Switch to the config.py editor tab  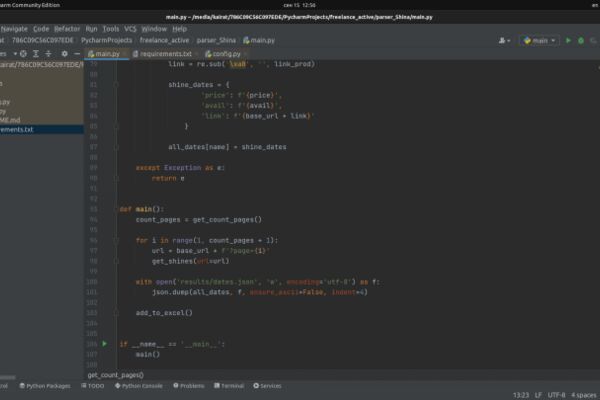click(x=223, y=54)
